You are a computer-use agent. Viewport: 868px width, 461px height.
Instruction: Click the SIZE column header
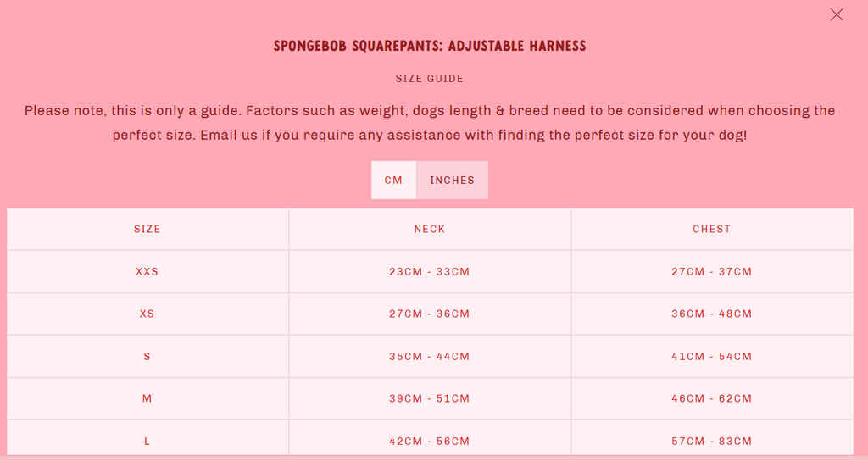(147, 229)
